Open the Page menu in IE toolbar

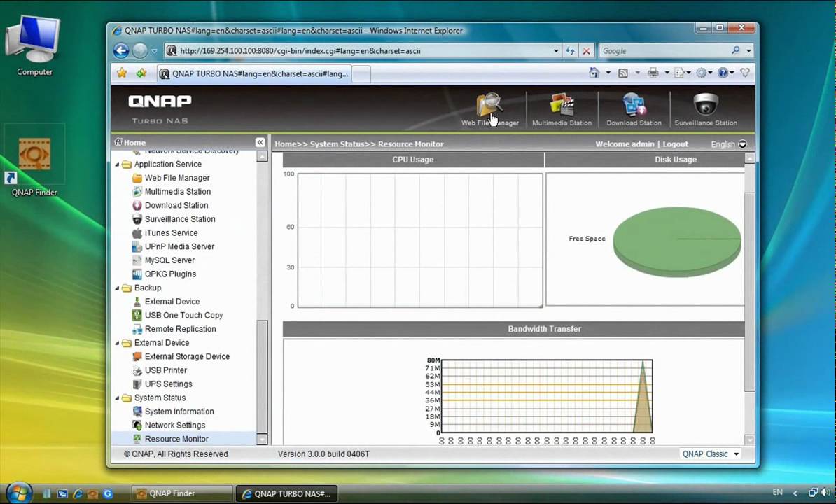pyautogui.click(x=682, y=73)
